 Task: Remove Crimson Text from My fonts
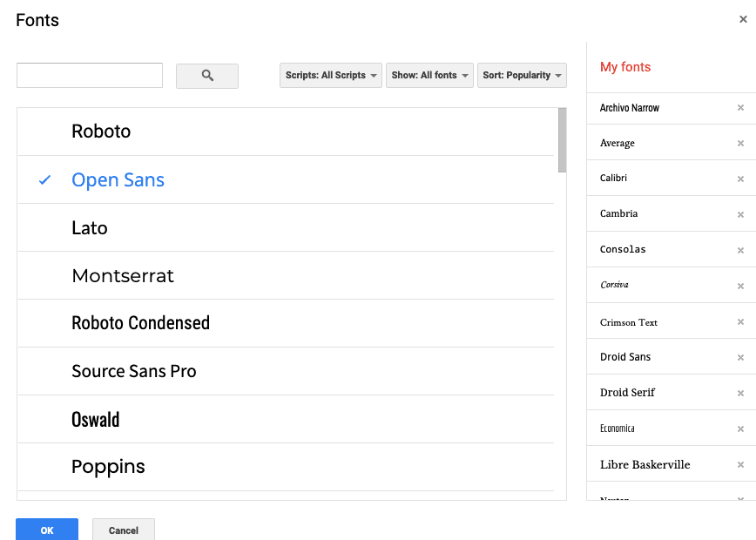pyautogui.click(x=740, y=321)
